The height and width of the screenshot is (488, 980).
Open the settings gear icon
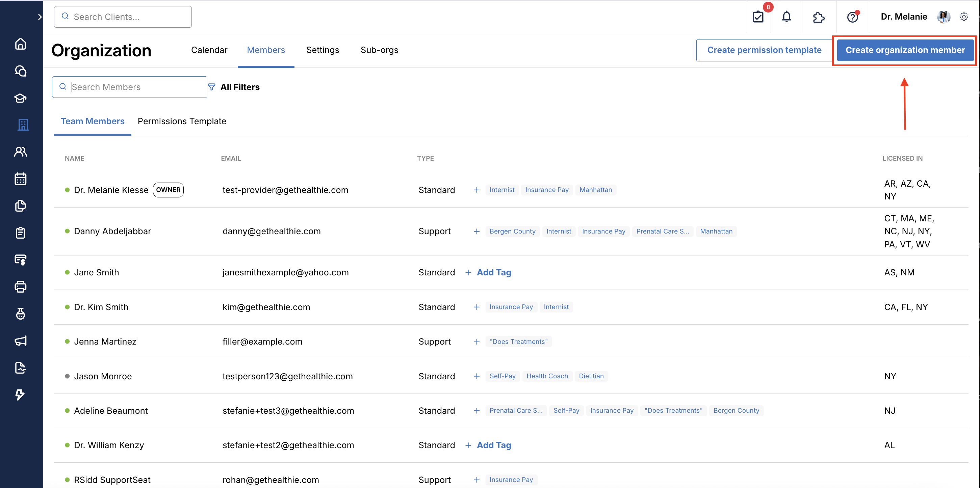point(964,17)
